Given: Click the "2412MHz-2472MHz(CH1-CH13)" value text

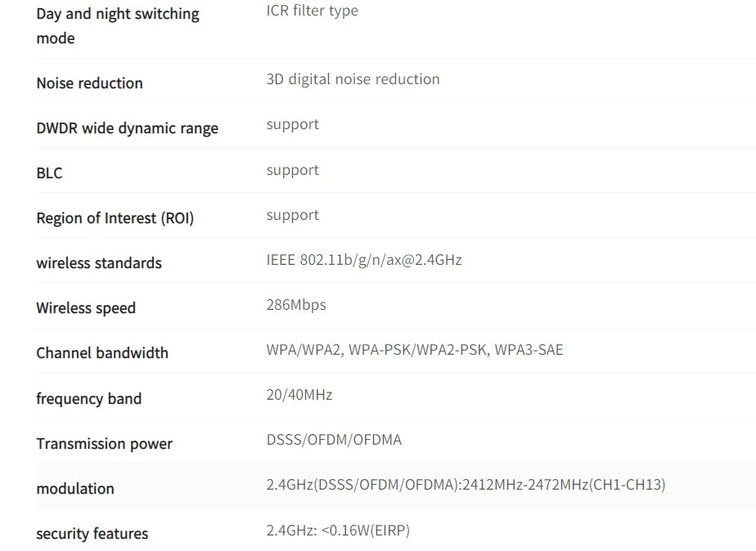Looking at the screenshot, I should click(564, 485).
